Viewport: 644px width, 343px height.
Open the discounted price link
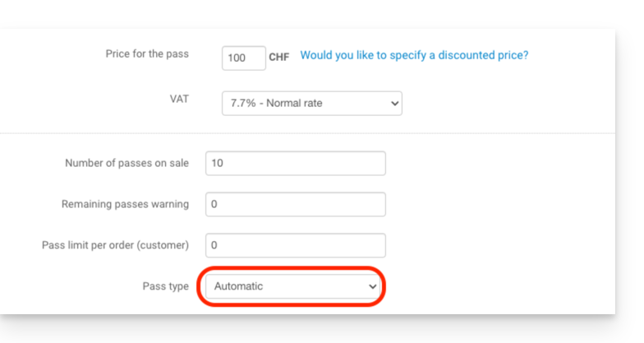pyautogui.click(x=414, y=55)
